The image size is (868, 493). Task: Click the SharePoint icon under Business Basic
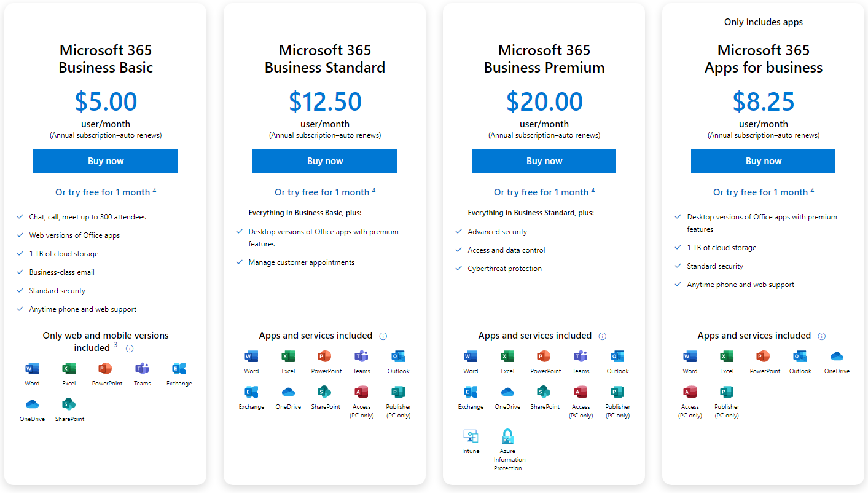pos(69,404)
